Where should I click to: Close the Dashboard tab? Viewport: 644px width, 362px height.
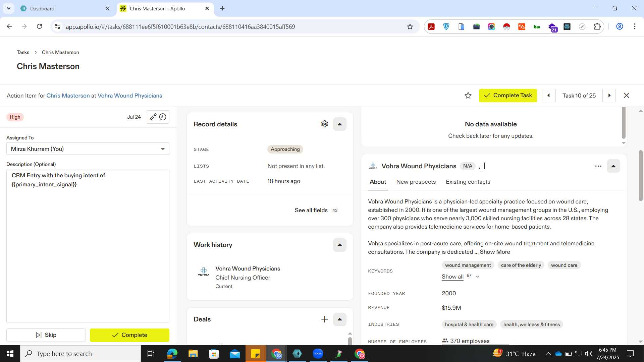coord(107,8)
